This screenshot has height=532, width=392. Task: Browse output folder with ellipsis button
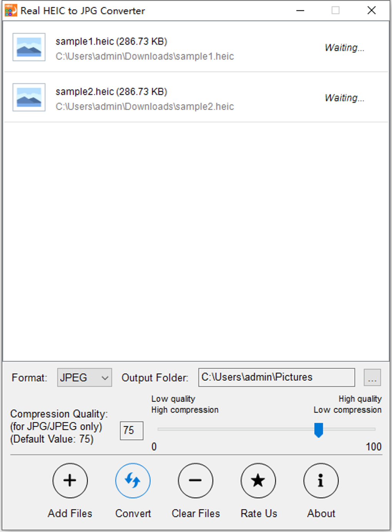tap(372, 377)
